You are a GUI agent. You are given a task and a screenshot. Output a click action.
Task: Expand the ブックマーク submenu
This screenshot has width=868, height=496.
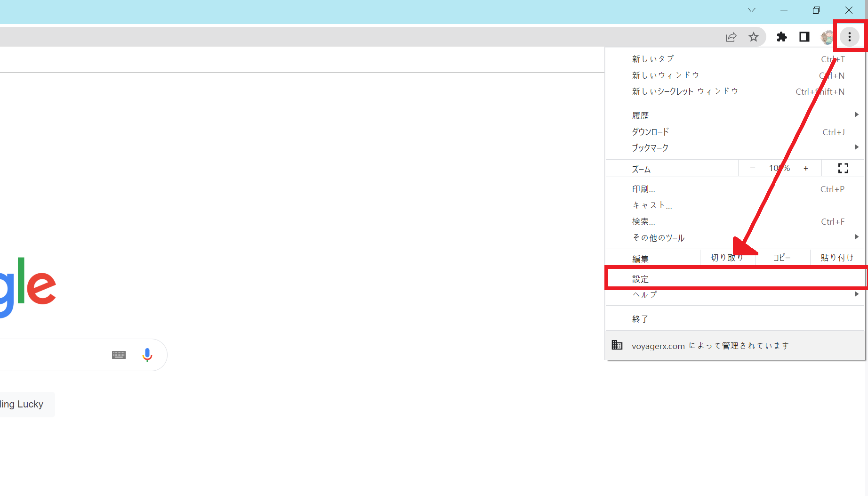pyautogui.click(x=735, y=148)
